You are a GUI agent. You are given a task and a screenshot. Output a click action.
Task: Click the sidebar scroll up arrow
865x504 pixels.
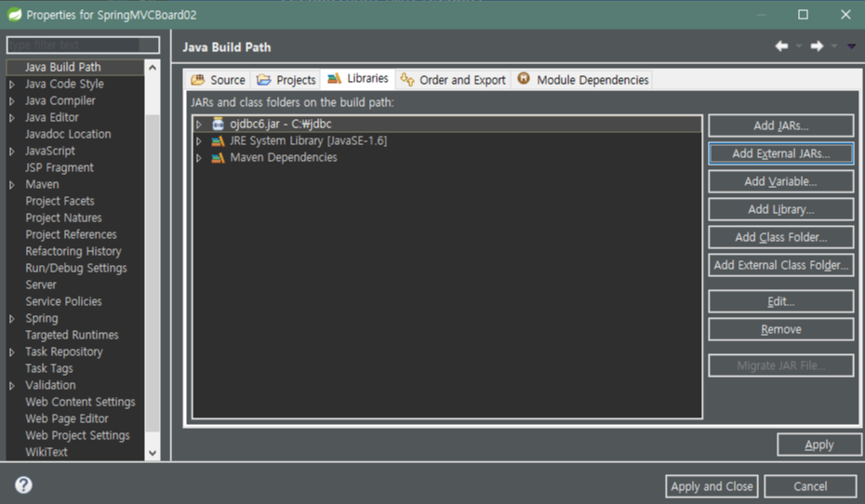[153, 67]
